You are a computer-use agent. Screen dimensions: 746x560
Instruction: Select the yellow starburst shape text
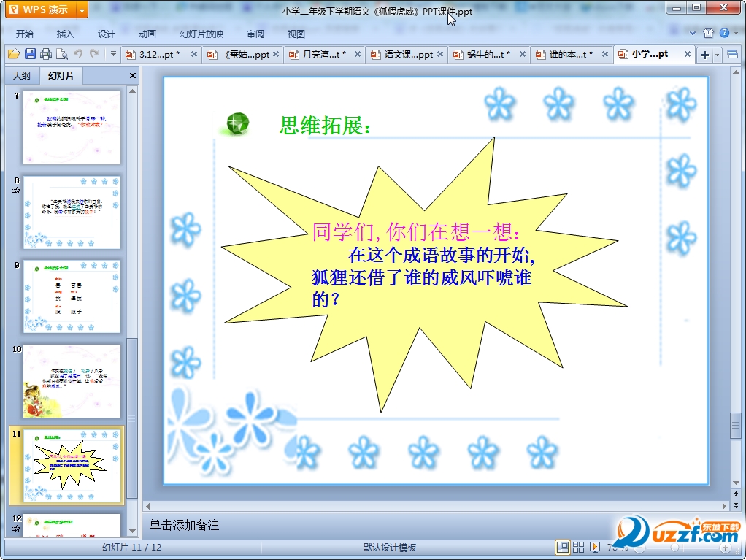click(x=423, y=266)
